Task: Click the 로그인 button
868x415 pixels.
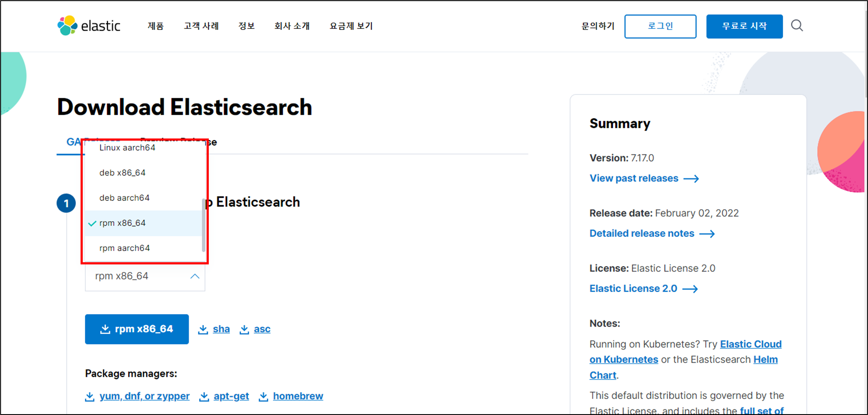Action: [660, 26]
